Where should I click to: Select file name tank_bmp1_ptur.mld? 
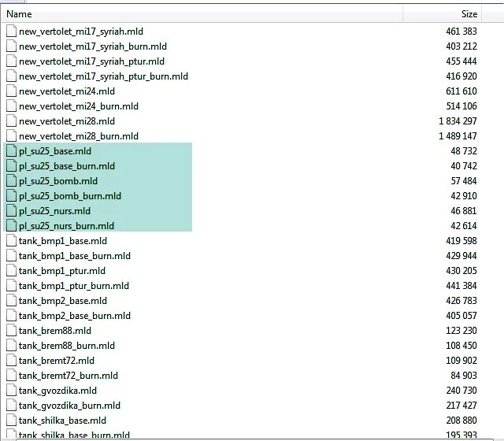pyautogui.click(x=62, y=271)
